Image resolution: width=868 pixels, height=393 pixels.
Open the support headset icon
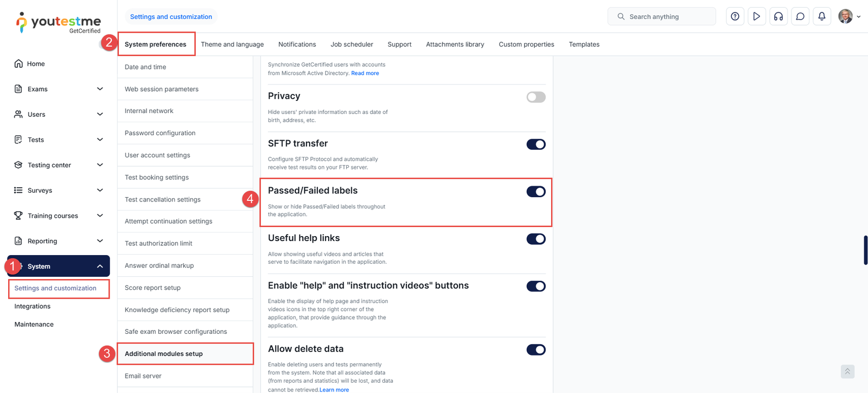click(x=778, y=17)
